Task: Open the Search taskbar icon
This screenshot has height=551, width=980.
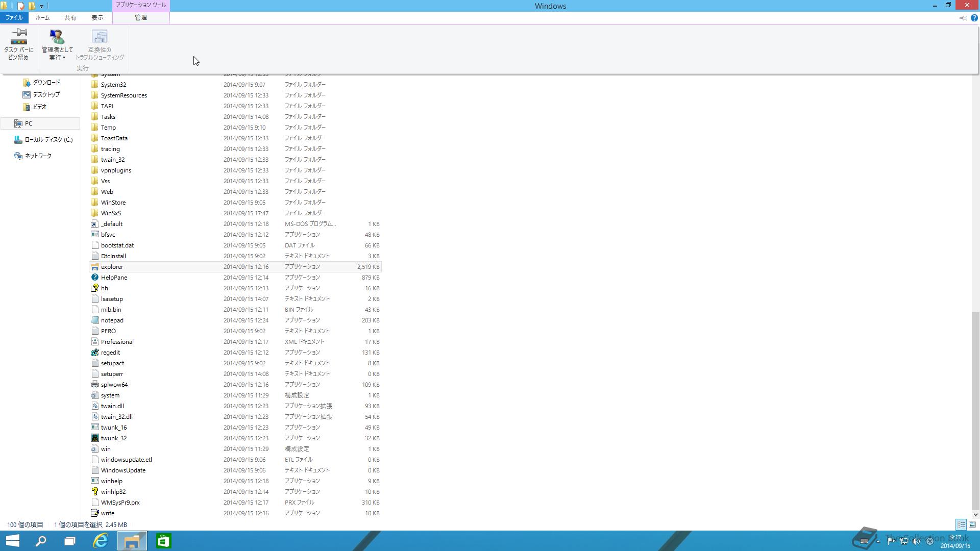Action: click(41, 541)
